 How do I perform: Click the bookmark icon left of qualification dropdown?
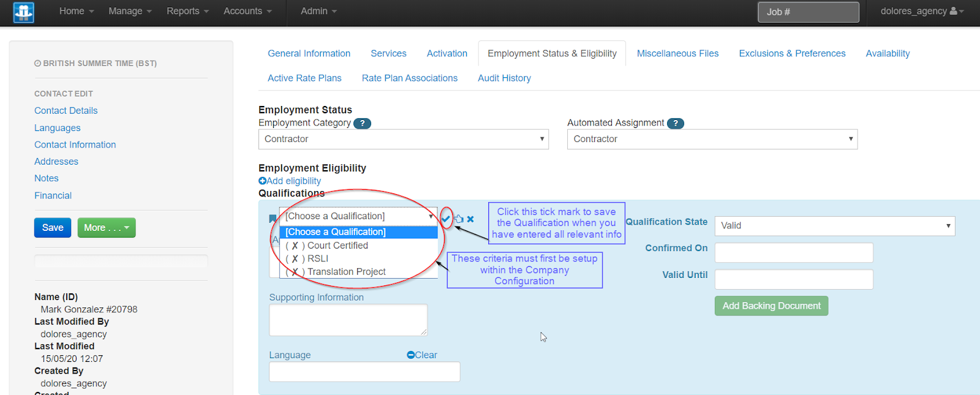273,219
